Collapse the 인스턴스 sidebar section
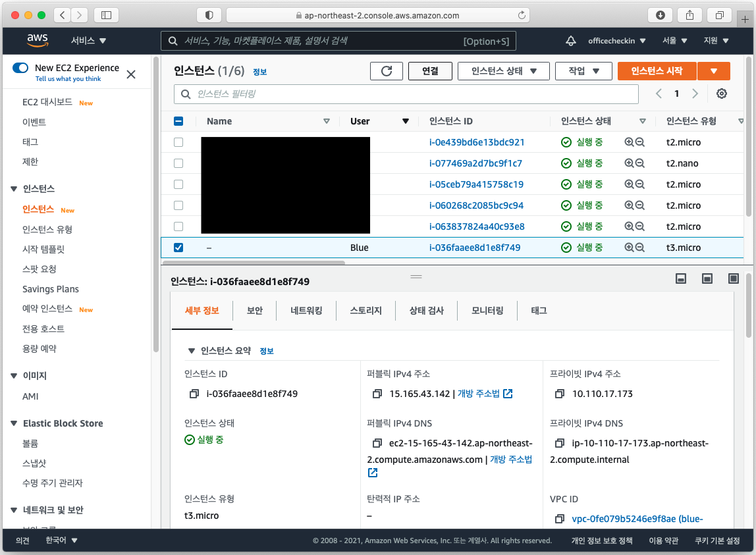The height and width of the screenshot is (555, 756). coord(14,189)
